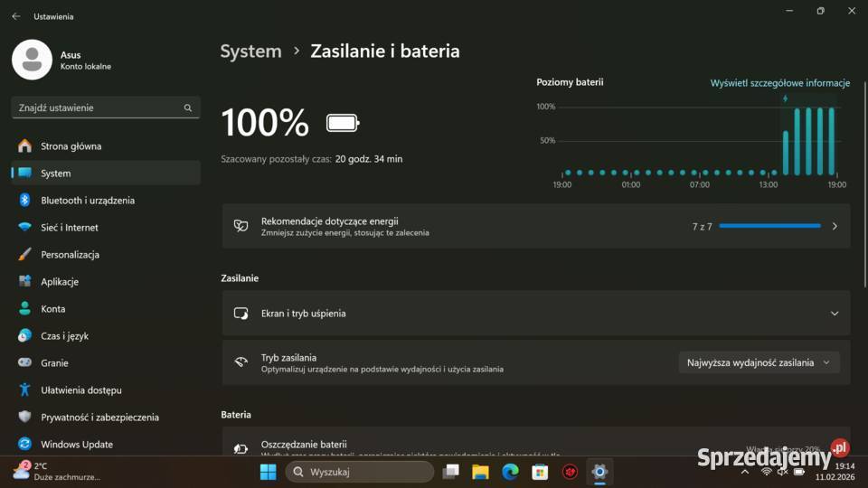Click the chevron on Rekomendacje dotyczące energii
Viewport: 868px width, 488px height.
(x=835, y=226)
